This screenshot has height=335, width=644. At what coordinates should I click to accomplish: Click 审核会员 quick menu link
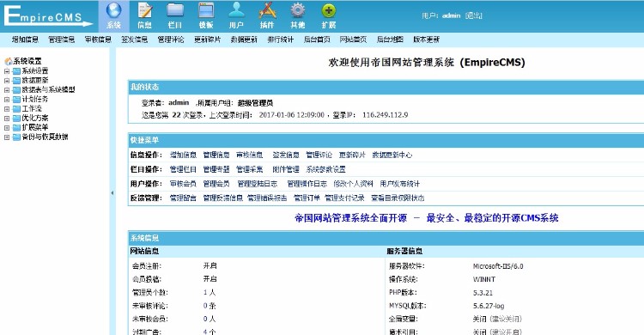click(x=183, y=184)
